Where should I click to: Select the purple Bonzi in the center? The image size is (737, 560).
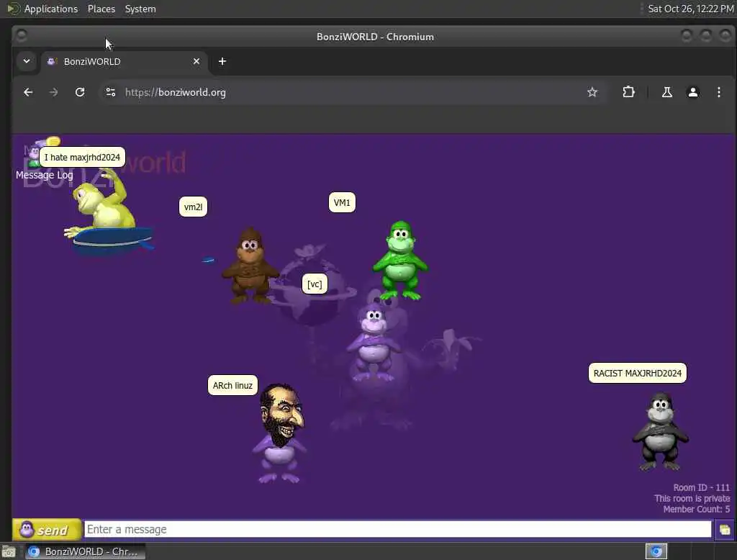(374, 343)
